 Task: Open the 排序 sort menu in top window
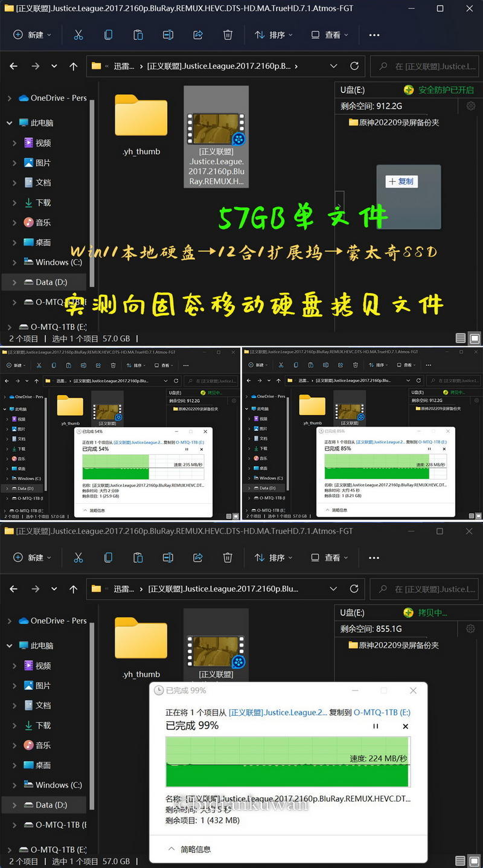[x=273, y=35]
